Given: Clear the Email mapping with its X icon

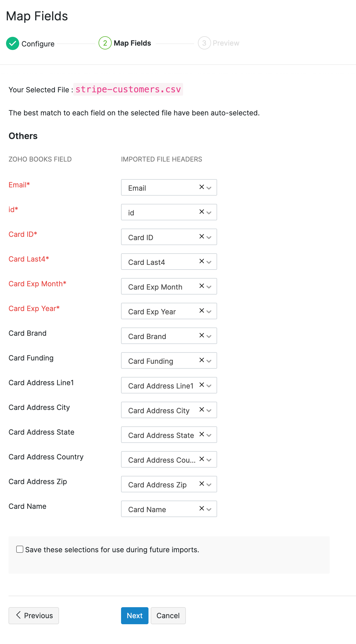Looking at the screenshot, I should tap(202, 187).
